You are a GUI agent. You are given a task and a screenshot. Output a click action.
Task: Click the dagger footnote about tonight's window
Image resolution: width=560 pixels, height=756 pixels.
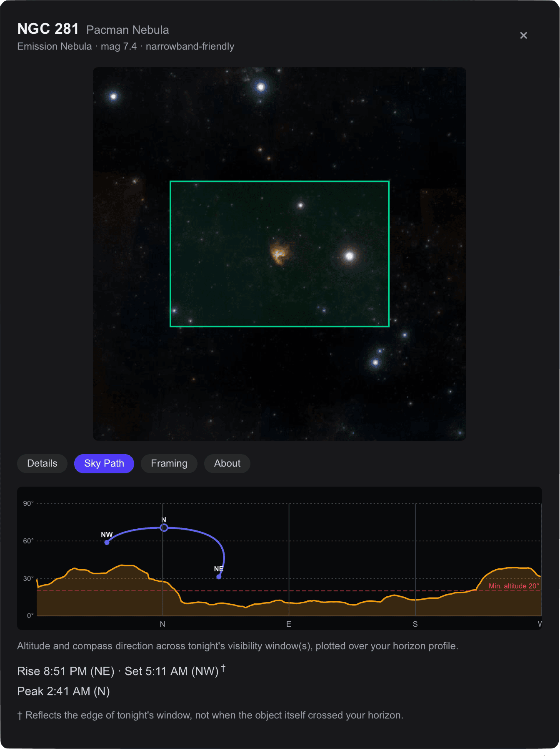tap(210, 716)
